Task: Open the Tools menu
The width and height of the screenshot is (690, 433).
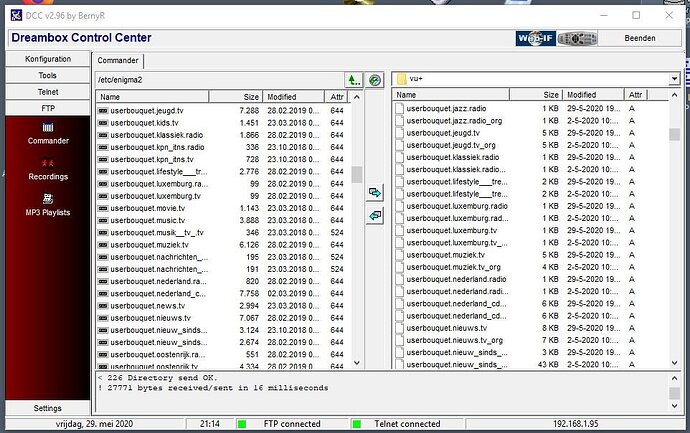Action: tap(48, 75)
